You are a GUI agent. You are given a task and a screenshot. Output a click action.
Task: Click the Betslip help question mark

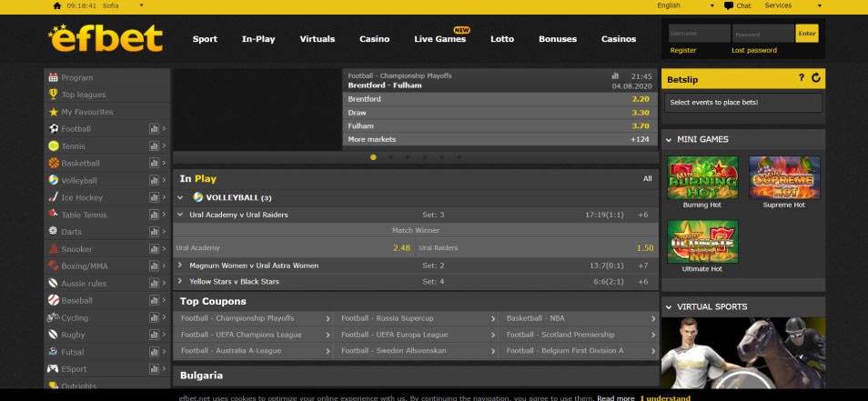801,78
